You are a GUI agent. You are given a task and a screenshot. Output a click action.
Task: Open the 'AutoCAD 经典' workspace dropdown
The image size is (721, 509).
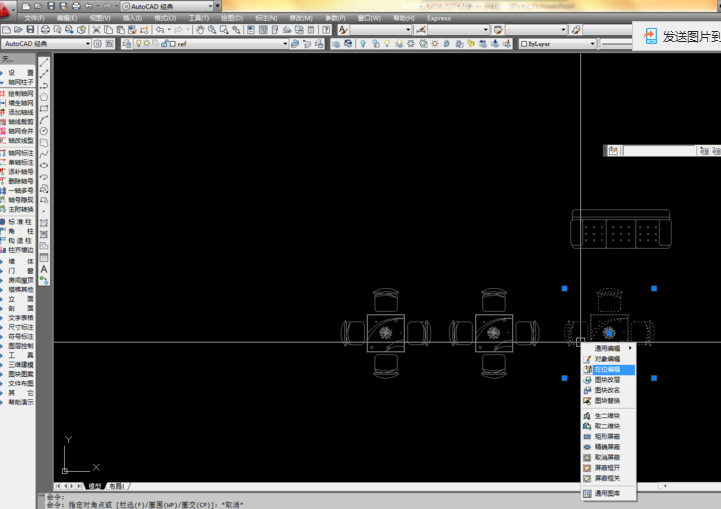click(x=87, y=44)
